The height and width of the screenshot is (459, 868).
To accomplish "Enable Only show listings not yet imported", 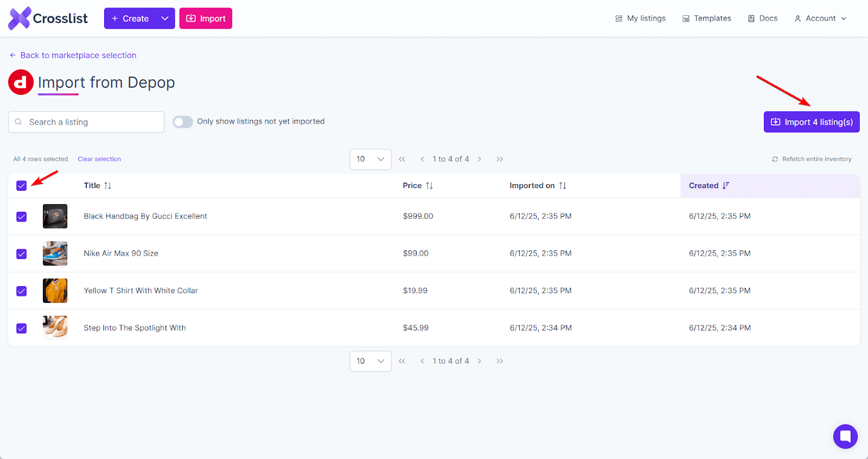I will click(x=183, y=122).
